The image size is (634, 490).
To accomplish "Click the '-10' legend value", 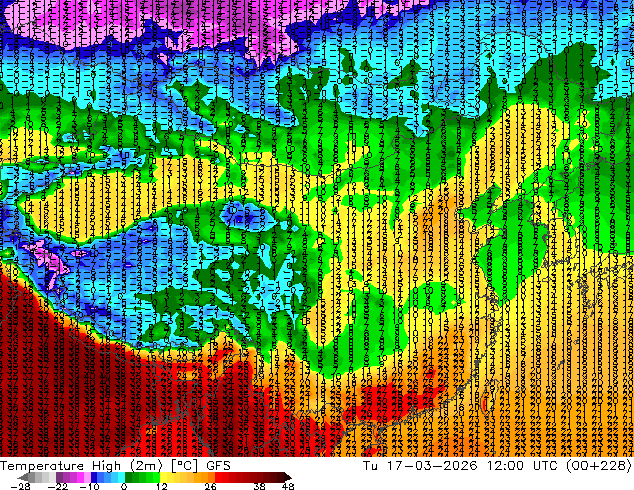I will coord(89,486).
